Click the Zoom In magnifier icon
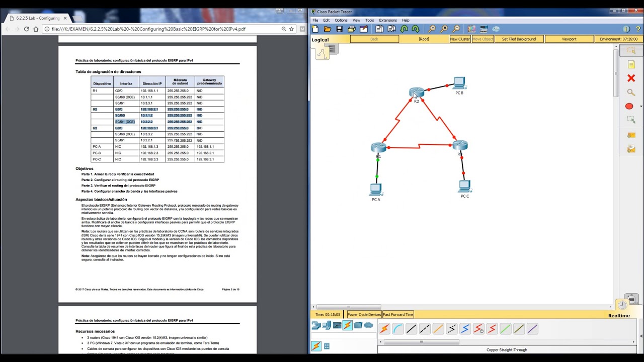The image size is (644, 362). pos(432,29)
